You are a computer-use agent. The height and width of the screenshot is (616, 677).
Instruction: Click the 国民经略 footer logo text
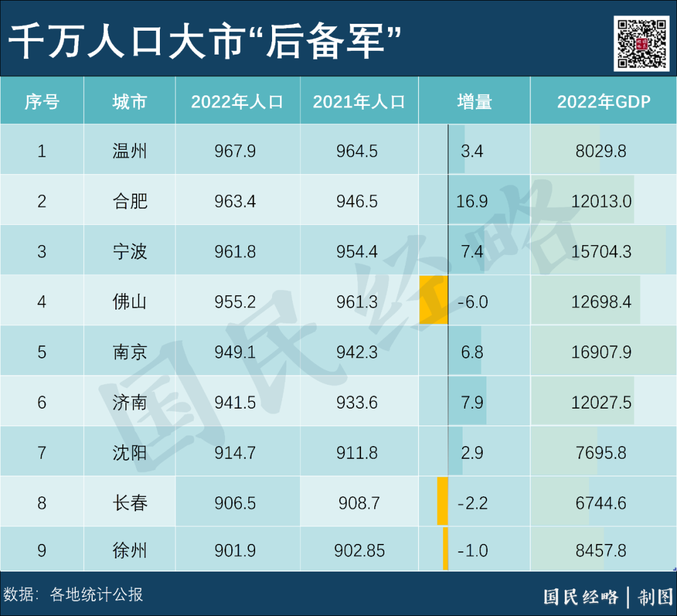580,597
